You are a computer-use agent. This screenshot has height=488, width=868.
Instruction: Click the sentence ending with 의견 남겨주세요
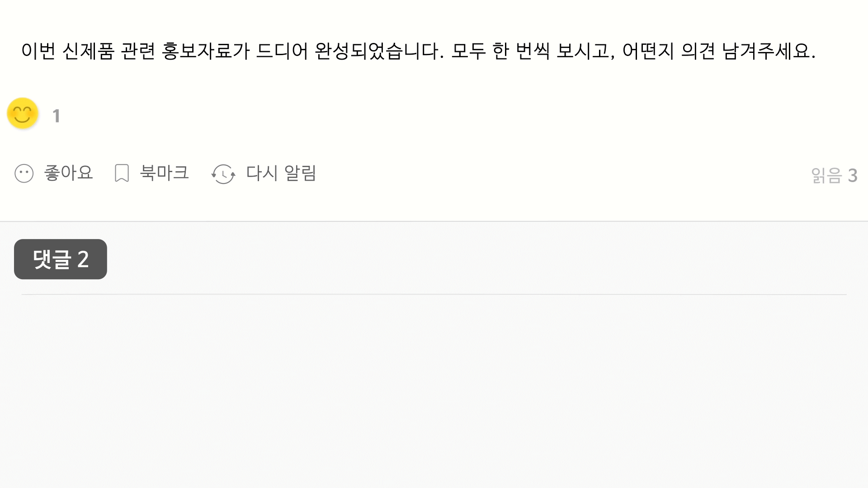tap(633, 51)
